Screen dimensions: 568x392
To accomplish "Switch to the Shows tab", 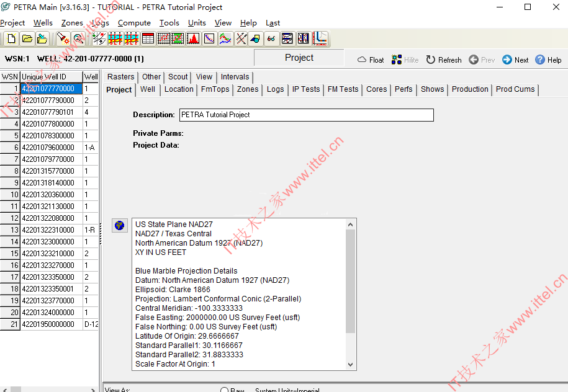I will 432,89.
